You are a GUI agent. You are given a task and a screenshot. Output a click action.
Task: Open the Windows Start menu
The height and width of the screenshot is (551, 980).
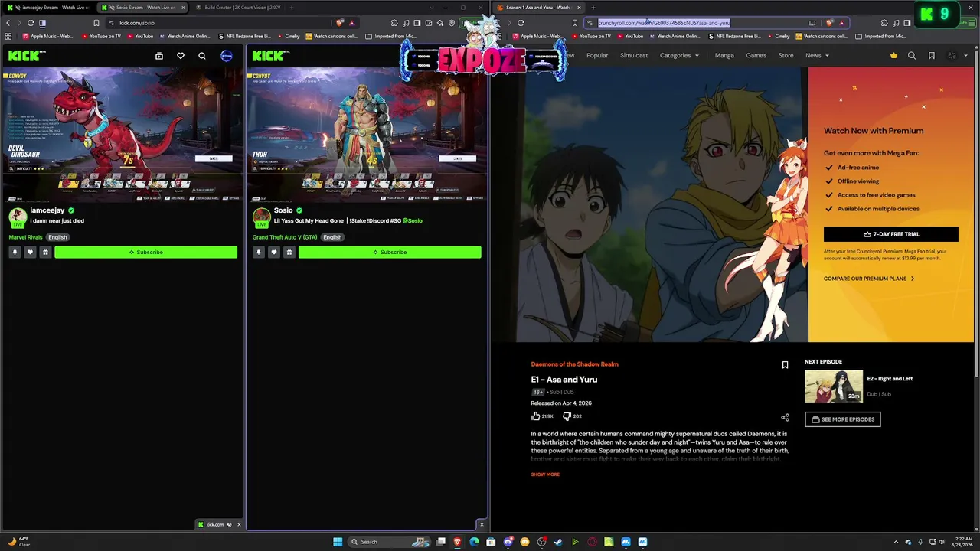click(338, 542)
